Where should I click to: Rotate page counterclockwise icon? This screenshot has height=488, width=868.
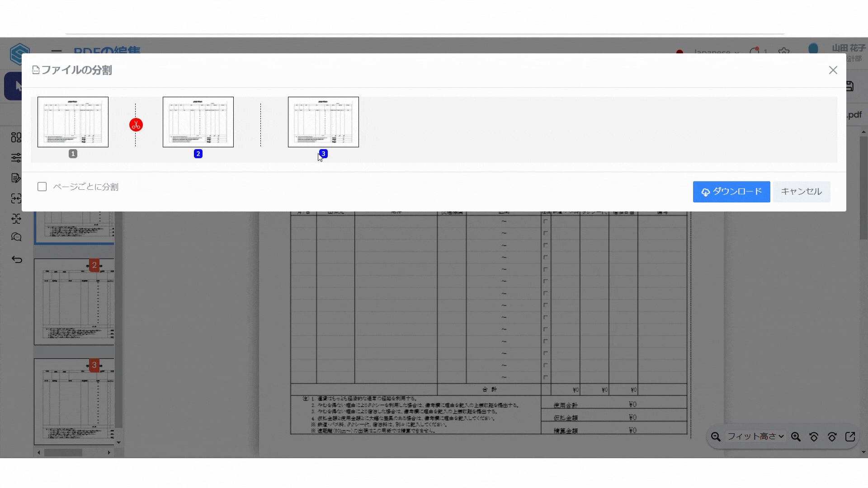coord(814,436)
